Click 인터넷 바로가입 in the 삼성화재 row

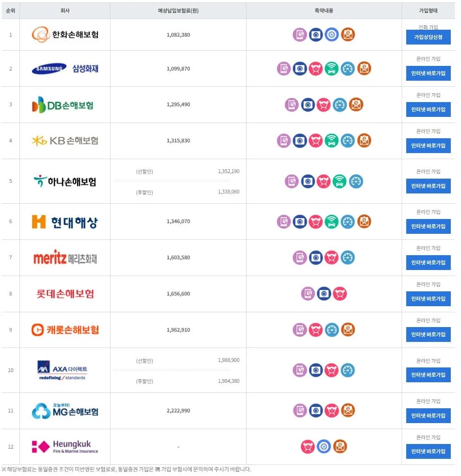pos(428,73)
